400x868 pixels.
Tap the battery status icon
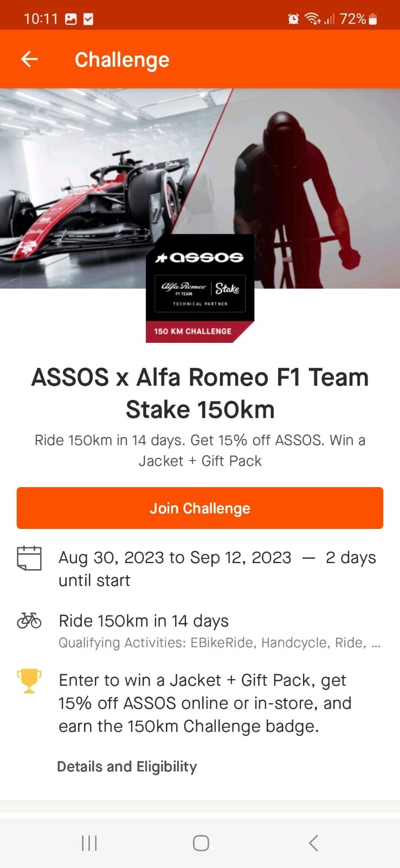(x=373, y=20)
